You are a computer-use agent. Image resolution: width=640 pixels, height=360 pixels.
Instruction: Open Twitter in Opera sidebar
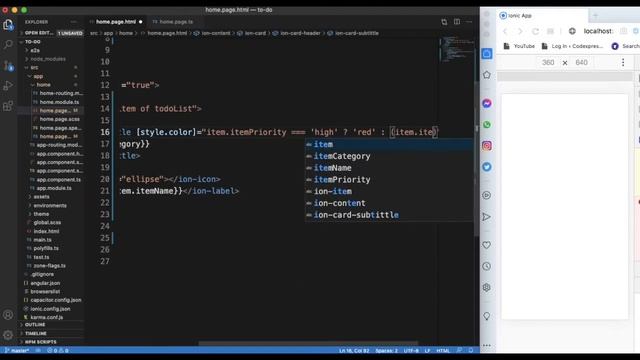click(487, 167)
